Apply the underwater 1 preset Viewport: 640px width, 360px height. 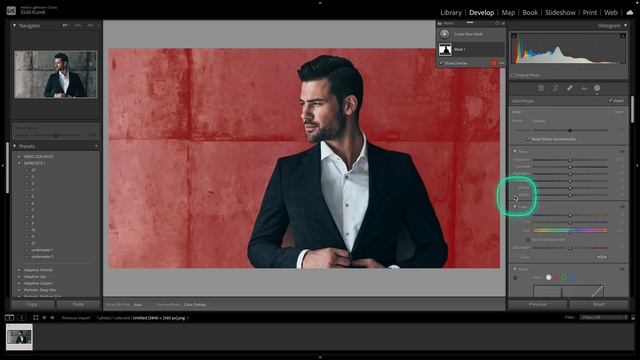42,250
